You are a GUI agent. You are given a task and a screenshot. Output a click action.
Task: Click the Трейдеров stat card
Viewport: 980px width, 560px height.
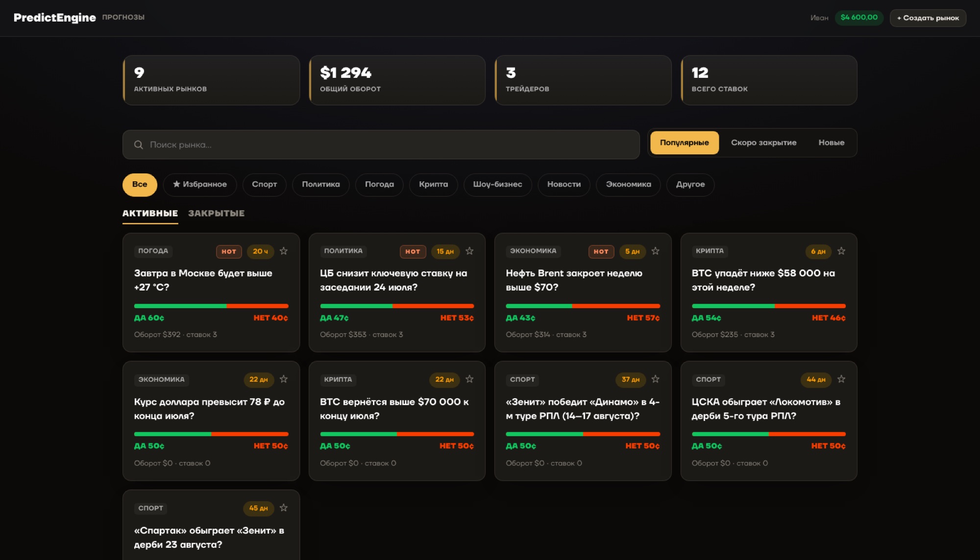pyautogui.click(x=583, y=80)
